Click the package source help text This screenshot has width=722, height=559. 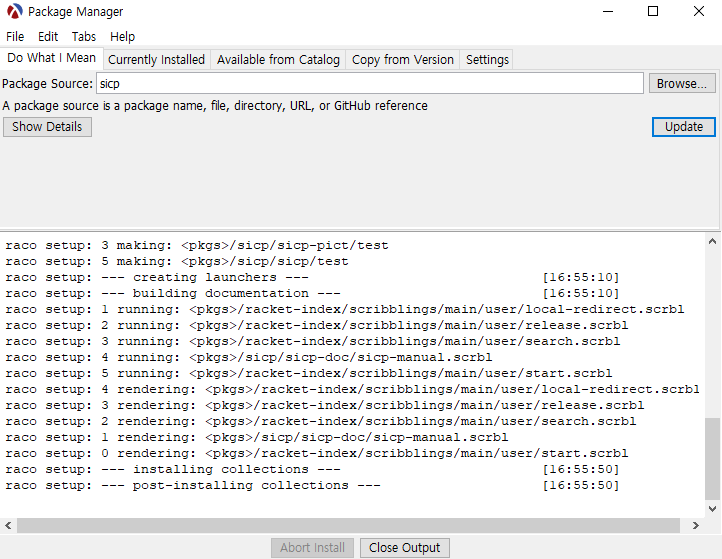point(215,106)
